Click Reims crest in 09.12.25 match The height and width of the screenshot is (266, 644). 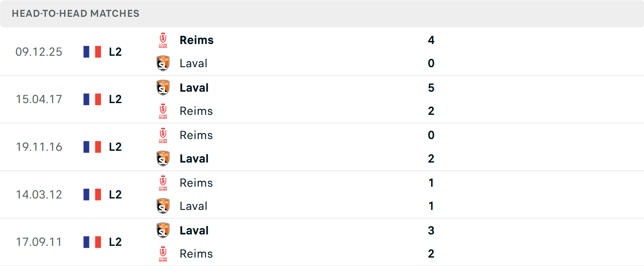(163, 40)
